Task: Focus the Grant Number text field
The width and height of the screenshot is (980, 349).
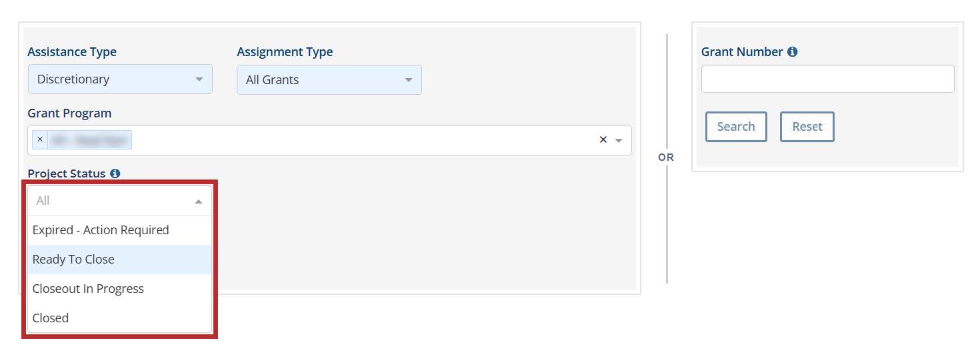Action: click(x=827, y=79)
